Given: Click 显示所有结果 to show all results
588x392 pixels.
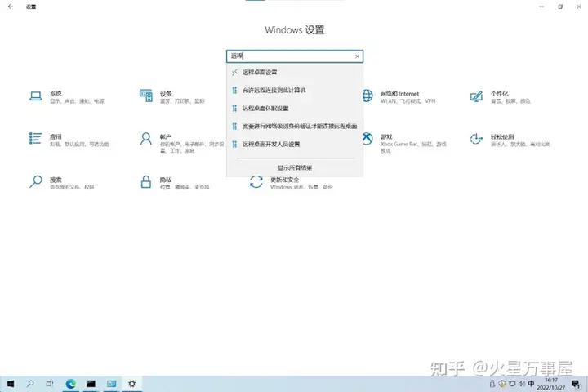Looking at the screenshot, I should [295, 167].
